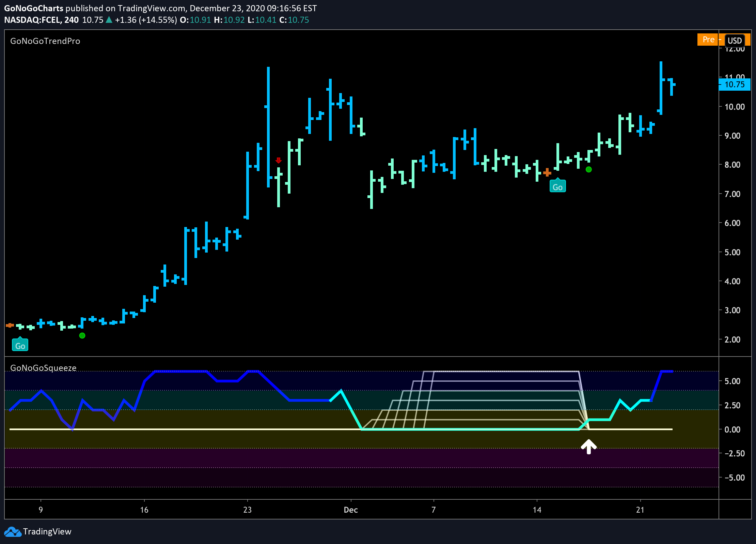Click the 8.00 price axis label
Image resolution: width=756 pixels, height=544 pixels.
732,165
